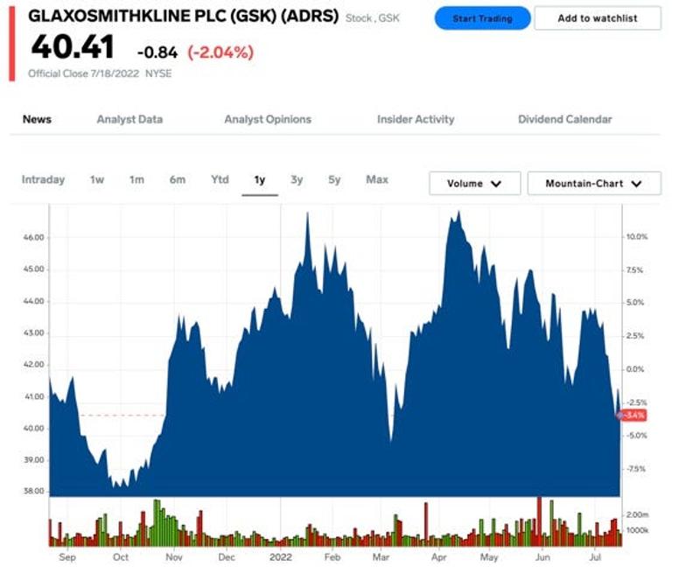Choose the 5y time range
Viewport: 700px width, 588px height.
tap(334, 179)
